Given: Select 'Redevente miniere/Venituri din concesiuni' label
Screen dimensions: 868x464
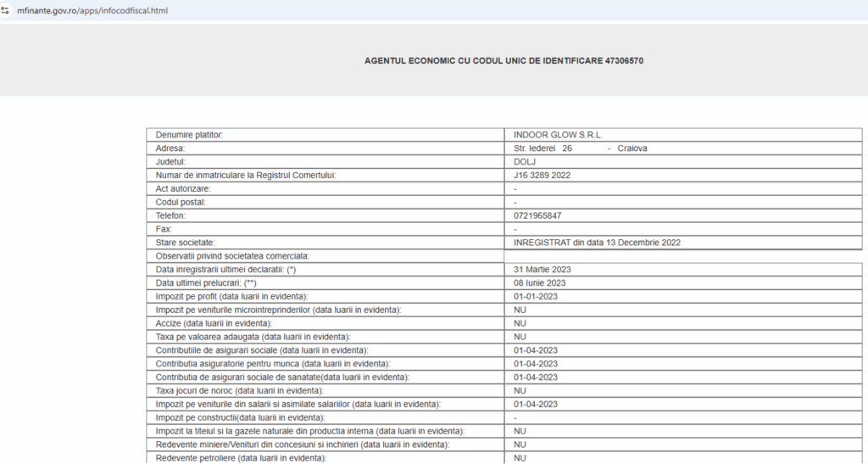Looking at the screenshot, I should point(303,444).
